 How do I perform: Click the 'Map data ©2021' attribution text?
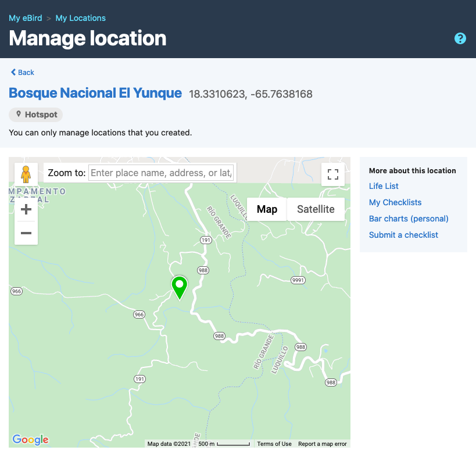[169, 444]
